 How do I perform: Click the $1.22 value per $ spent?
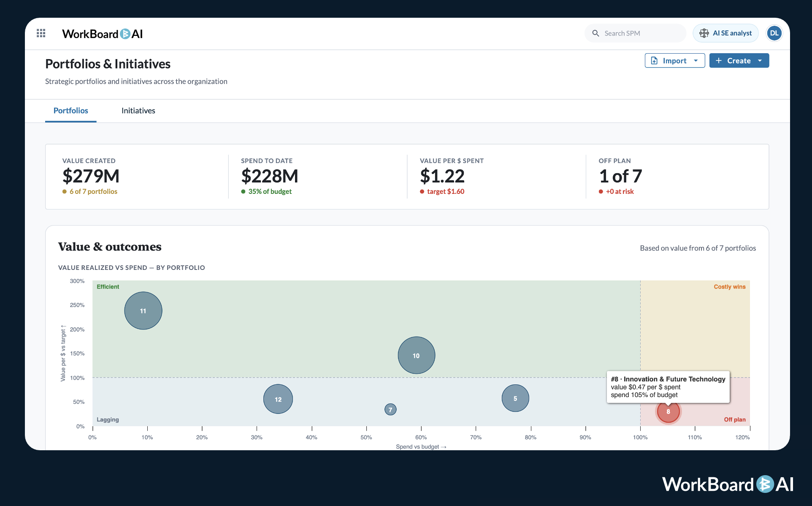[442, 176]
